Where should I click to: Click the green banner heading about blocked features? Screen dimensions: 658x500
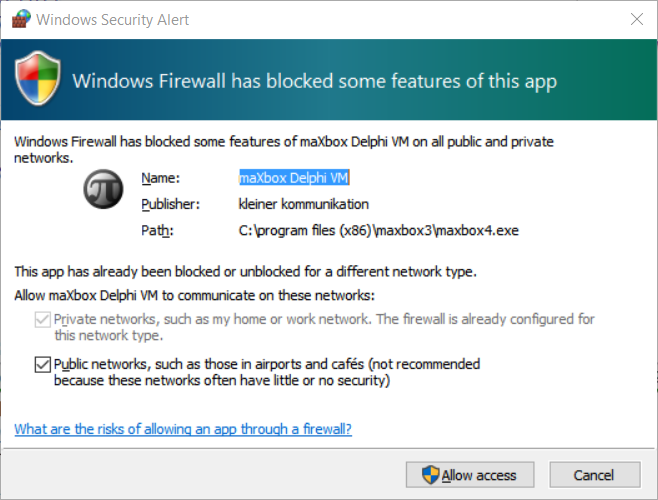coord(315,80)
